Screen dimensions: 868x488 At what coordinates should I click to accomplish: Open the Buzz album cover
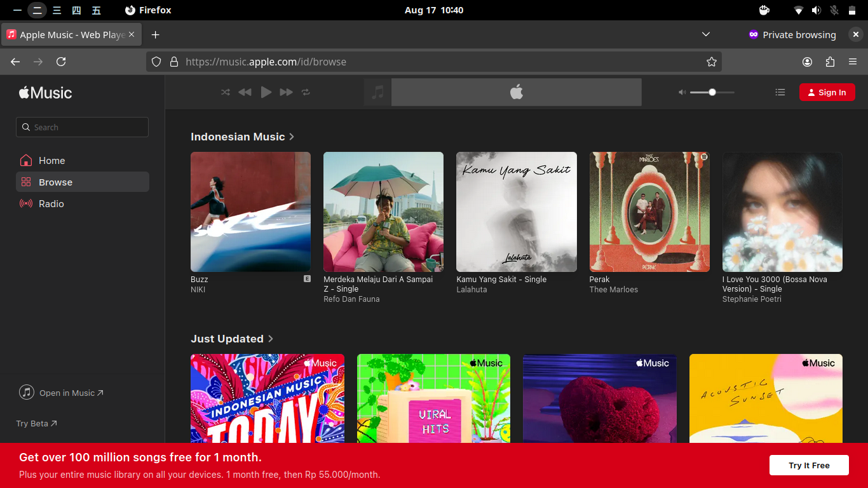point(250,212)
